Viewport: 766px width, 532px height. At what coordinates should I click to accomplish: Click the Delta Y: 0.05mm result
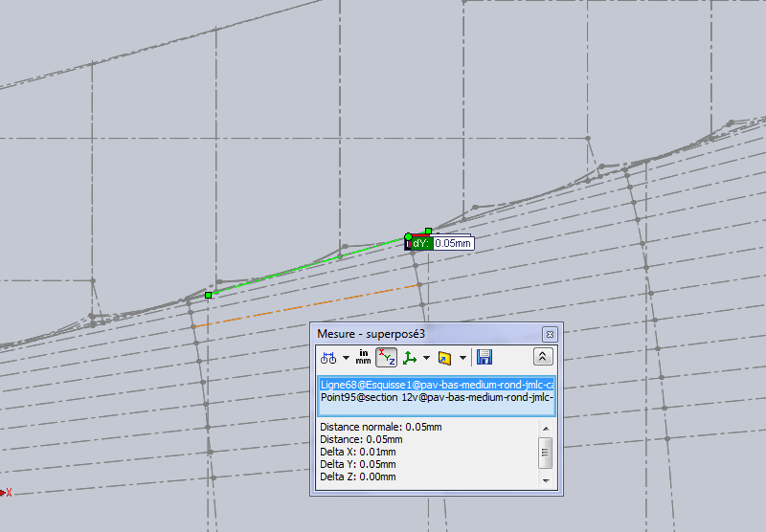[357, 464]
